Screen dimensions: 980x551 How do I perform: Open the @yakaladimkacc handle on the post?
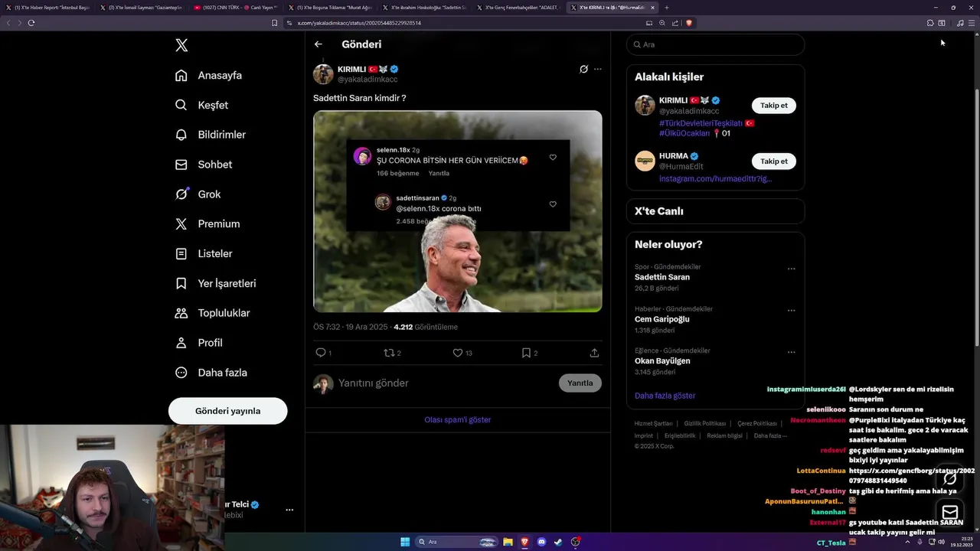pos(367,80)
